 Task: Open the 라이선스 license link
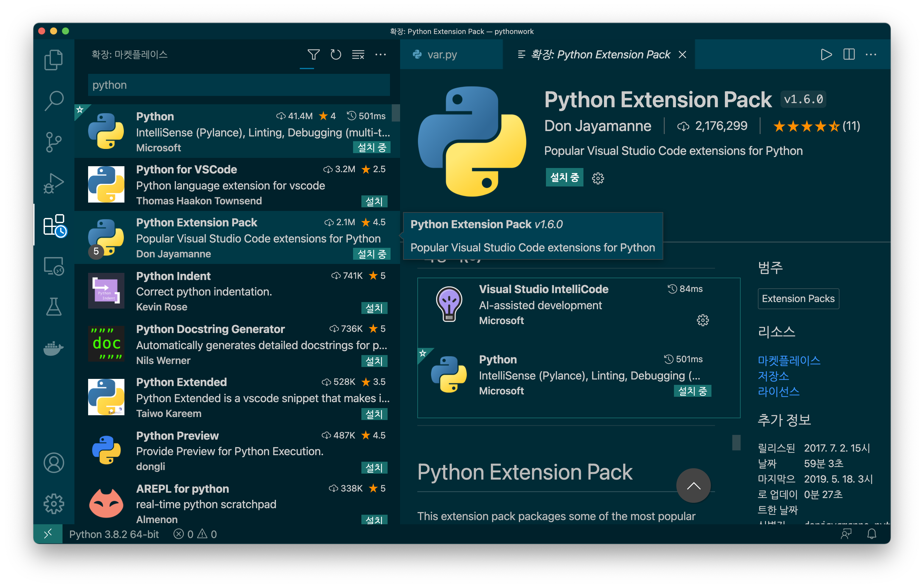pos(778,391)
